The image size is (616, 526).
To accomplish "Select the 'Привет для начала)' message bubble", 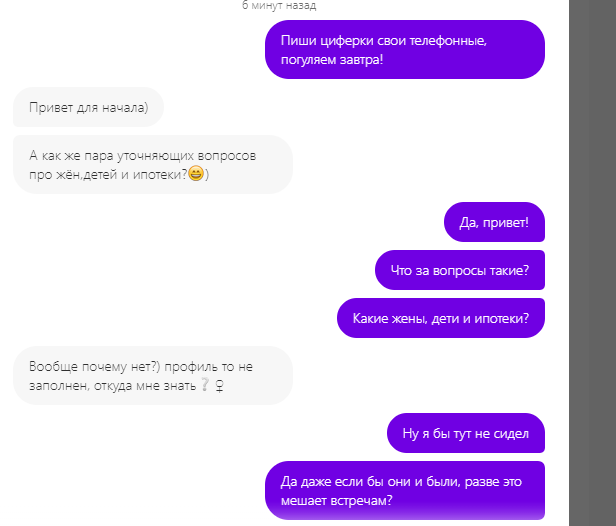I will point(88,107).
